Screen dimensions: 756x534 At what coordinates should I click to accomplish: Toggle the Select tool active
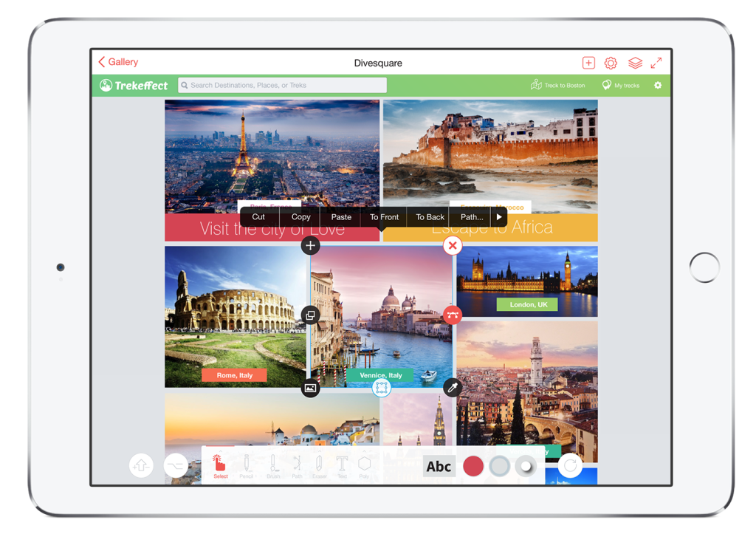click(x=219, y=464)
